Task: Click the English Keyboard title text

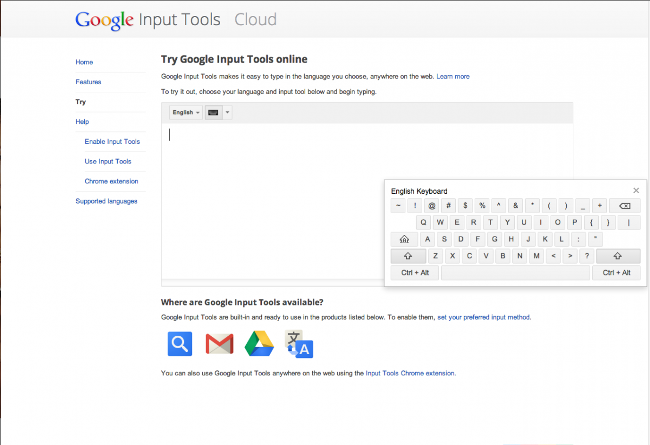Action: point(419,191)
